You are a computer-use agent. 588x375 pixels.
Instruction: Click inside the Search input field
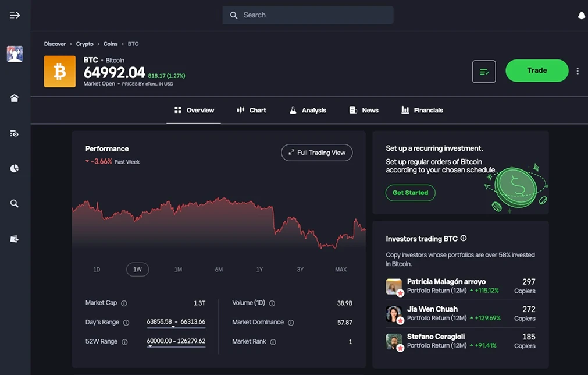[x=308, y=15]
